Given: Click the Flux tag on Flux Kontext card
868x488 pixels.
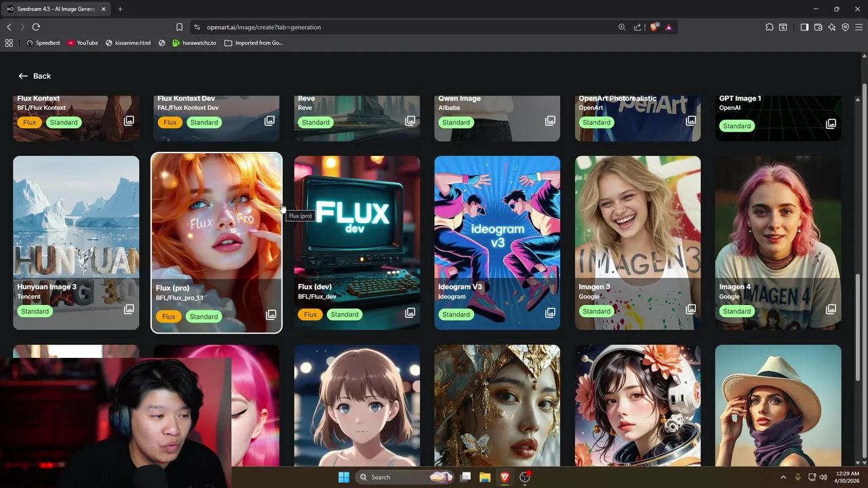Looking at the screenshot, I should point(29,123).
